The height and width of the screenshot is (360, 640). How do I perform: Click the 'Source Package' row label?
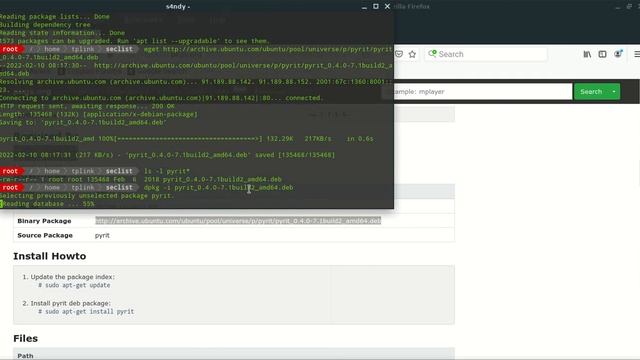coord(45,236)
